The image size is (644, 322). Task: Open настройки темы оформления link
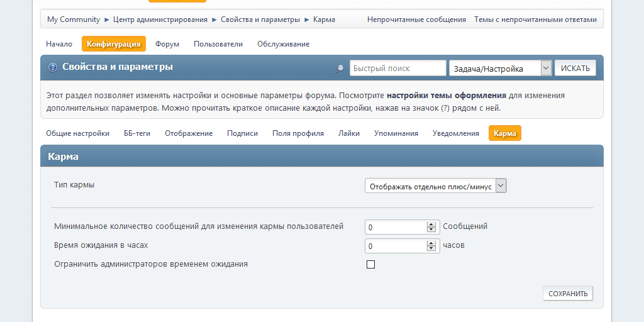click(x=446, y=96)
